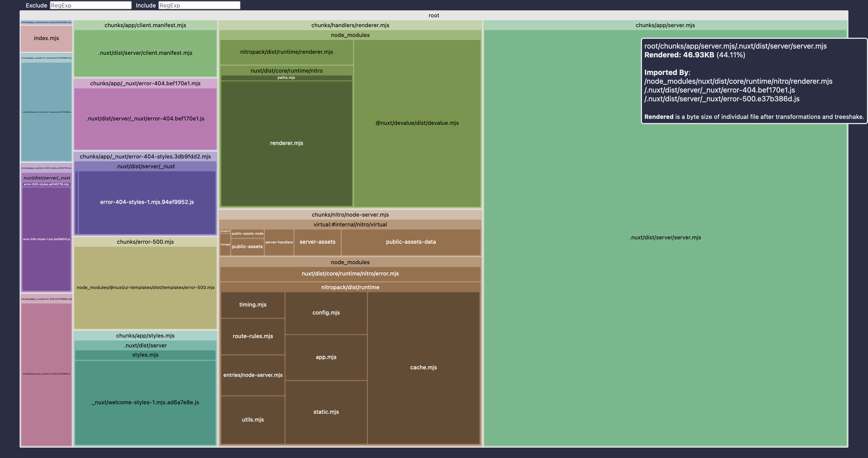Click the nuxt/dist/core/runtime/nitro block

[x=286, y=70]
